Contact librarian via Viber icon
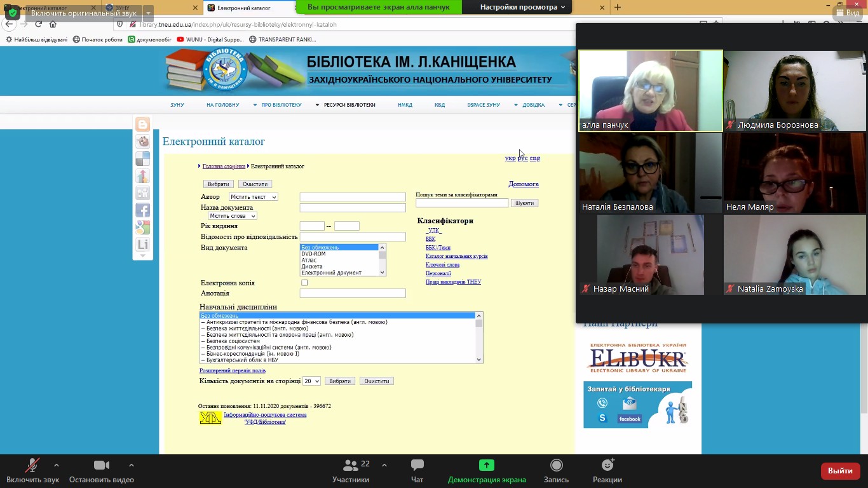The width and height of the screenshot is (868, 488). 602,403
